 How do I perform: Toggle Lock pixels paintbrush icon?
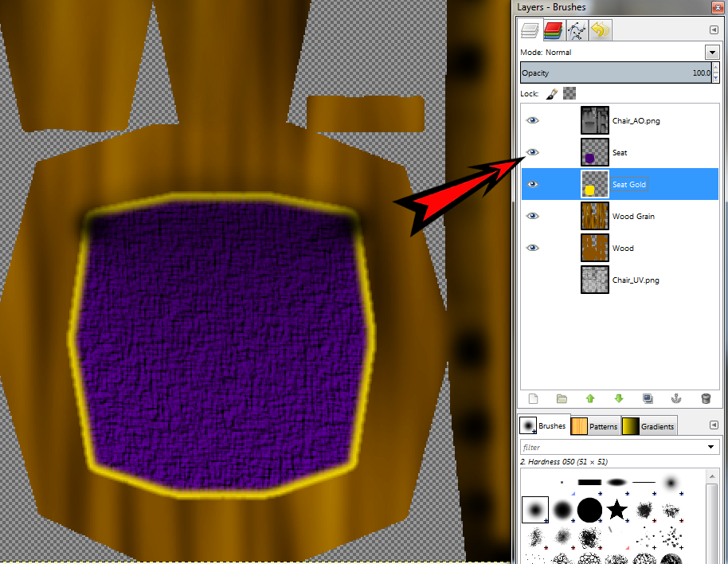pyautogui.click(x=551, y=94)
